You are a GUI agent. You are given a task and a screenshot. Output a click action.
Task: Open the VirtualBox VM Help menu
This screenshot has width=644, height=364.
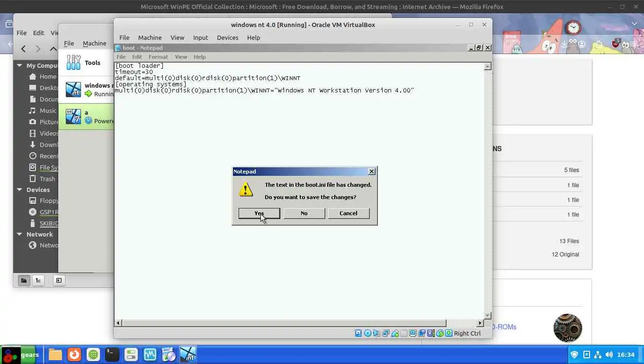tap(253, 37)
